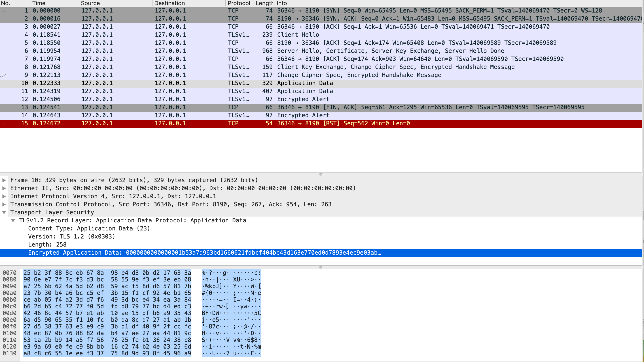Select the Version: TLS 1.2 line
644x362 pixels.
click(72, 236)
